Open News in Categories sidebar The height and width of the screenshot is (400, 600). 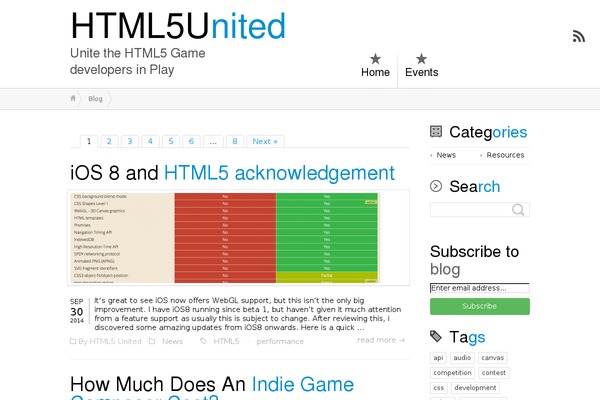[446, 155]
